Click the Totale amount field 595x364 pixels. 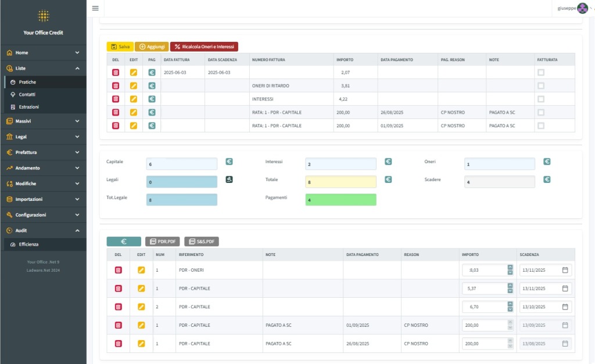pos(340,182)
